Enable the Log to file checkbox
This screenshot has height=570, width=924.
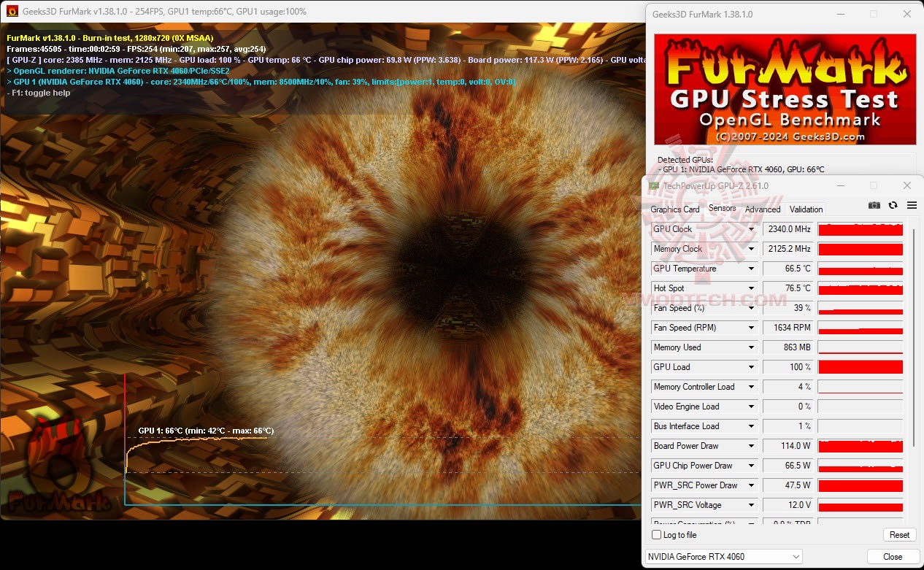coord(656,535)
